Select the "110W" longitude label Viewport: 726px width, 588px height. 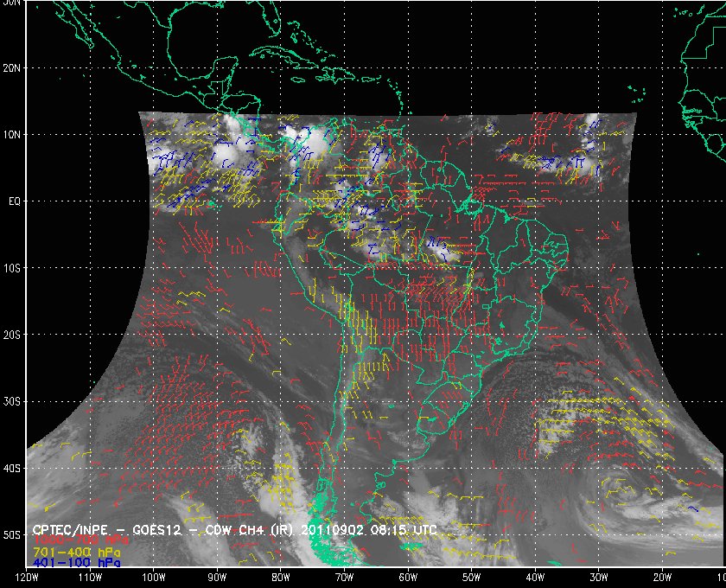(90, 578)
